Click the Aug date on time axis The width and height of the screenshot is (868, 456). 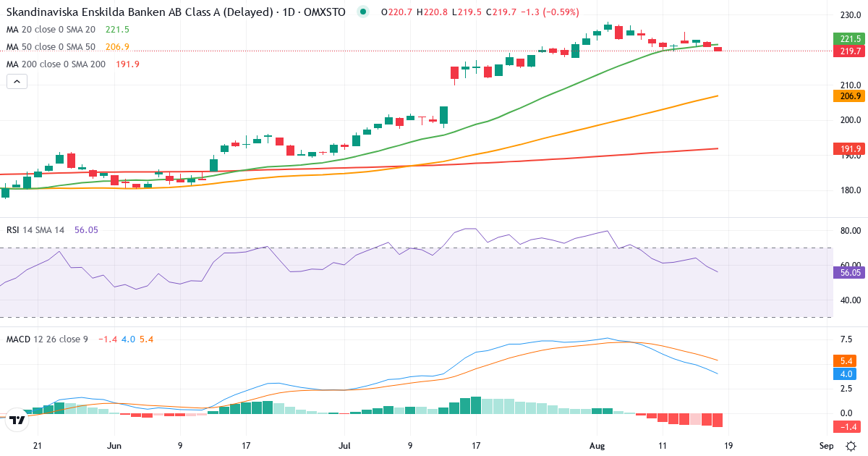point(598,446)
